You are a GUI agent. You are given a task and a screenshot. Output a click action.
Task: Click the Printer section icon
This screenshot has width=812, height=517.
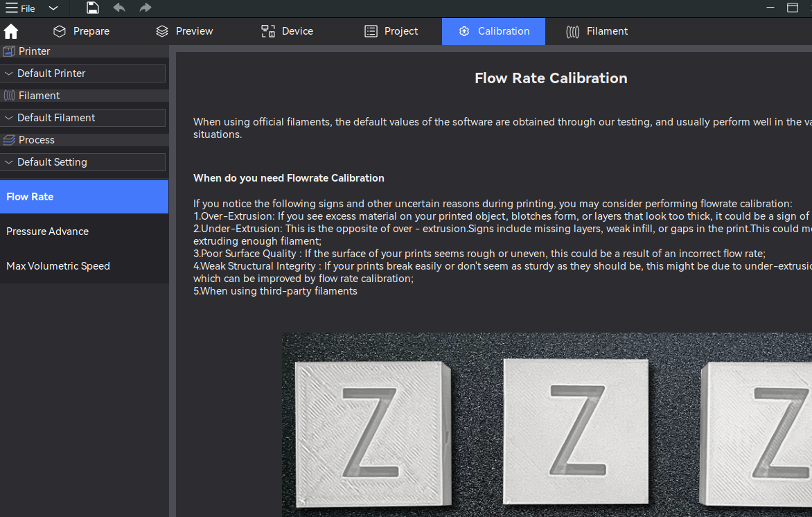click(x=9, y=51)
